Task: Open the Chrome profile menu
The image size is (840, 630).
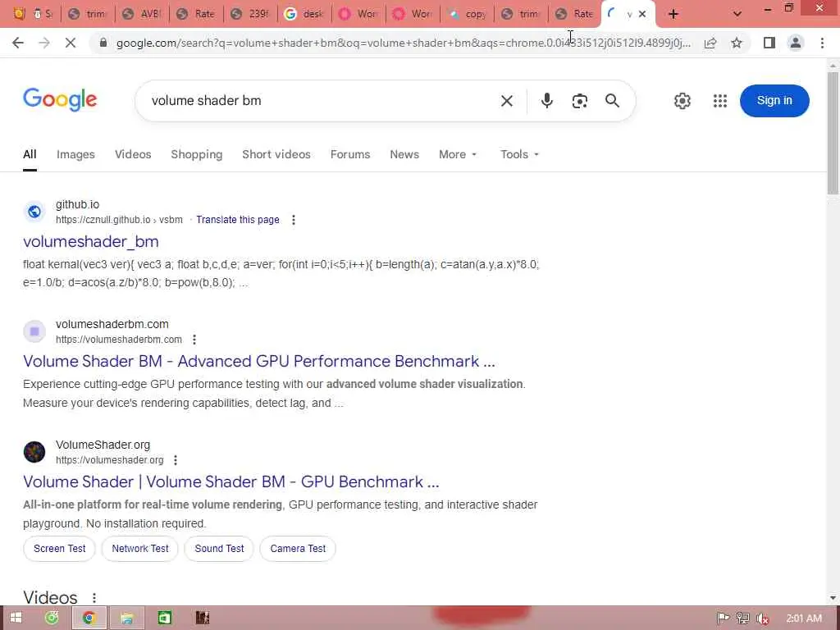Action: pos(796,43)
